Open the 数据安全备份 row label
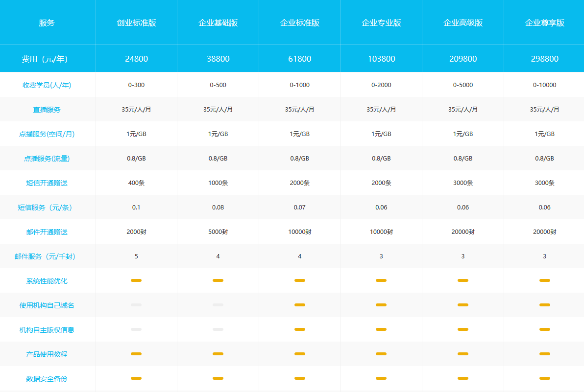 pos(47,379)
